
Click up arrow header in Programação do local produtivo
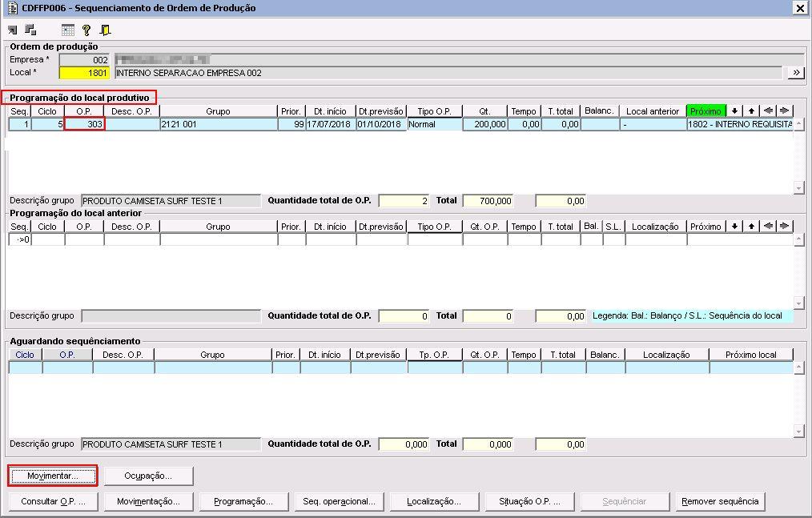coord(751,110)
